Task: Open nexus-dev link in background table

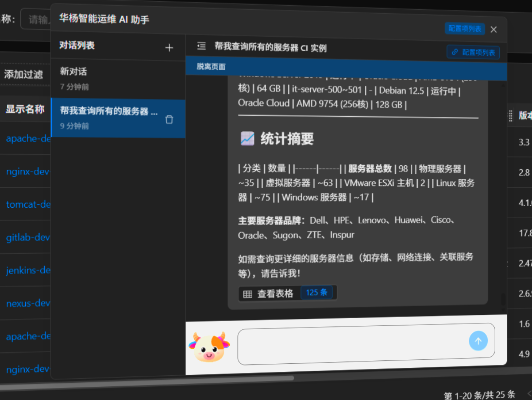Action: point(28,303)
